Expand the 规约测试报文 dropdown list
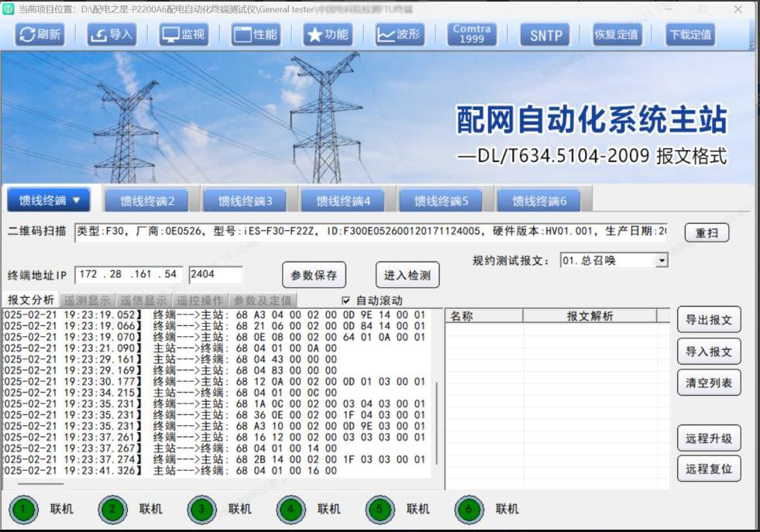 click(x=661, y=261)
